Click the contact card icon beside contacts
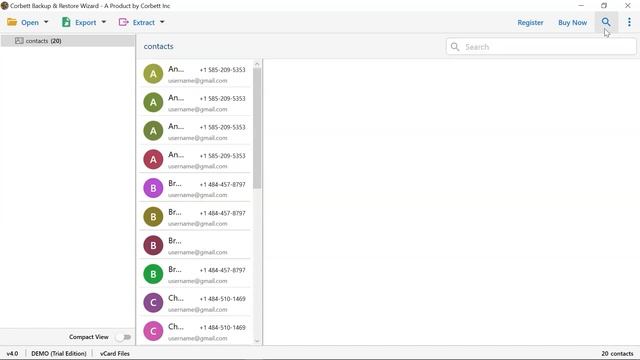Image resolution: width=640 pixels, height=360 pixels. [x=19, y=41]
